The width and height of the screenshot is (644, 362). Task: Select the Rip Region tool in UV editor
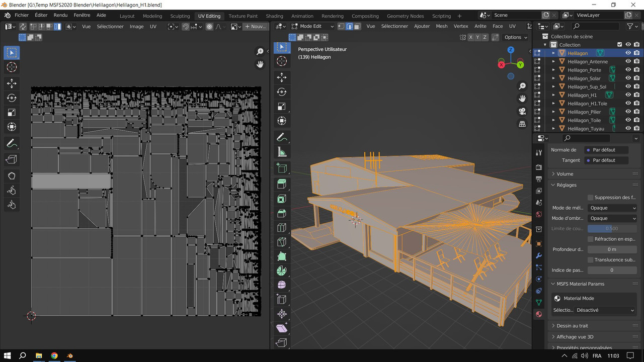tap(12, 159)
